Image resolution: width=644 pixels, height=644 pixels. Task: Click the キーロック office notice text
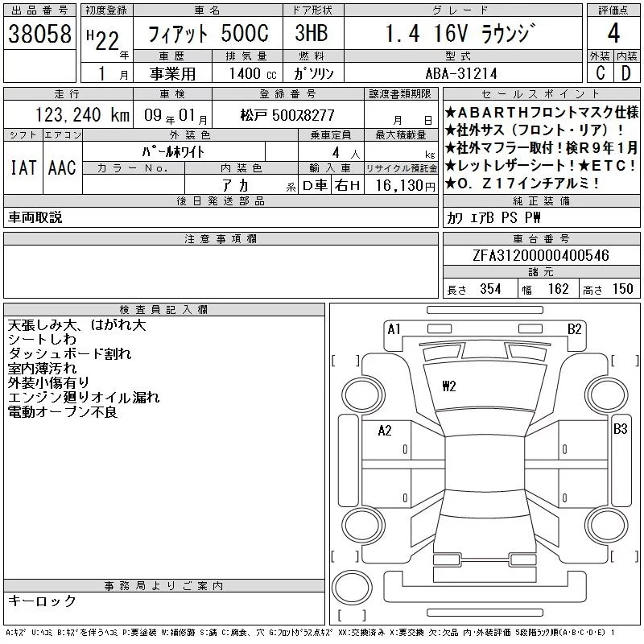[42, 601]
